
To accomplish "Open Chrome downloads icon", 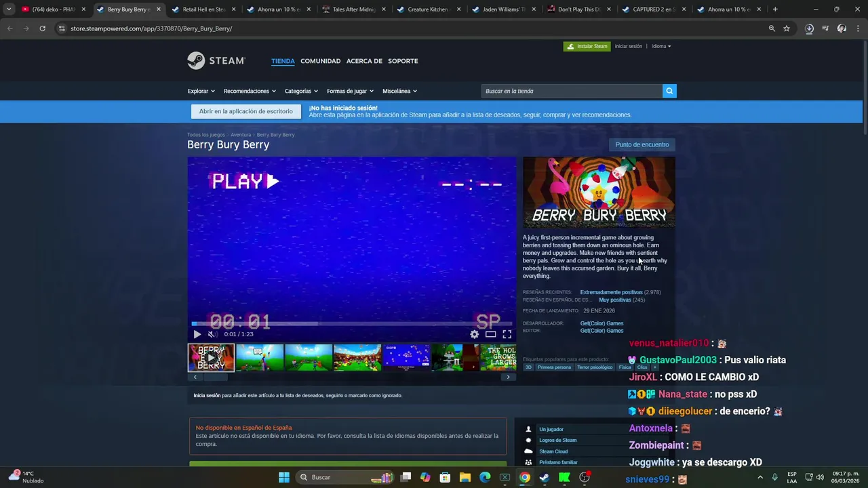I will click(x=809, y=28).
